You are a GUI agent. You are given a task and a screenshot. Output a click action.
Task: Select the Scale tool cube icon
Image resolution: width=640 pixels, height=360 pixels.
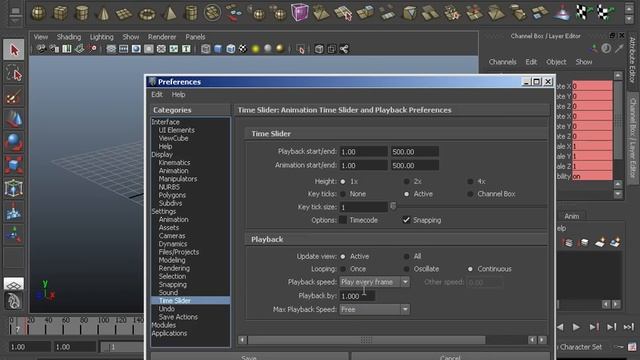(14, 165)
